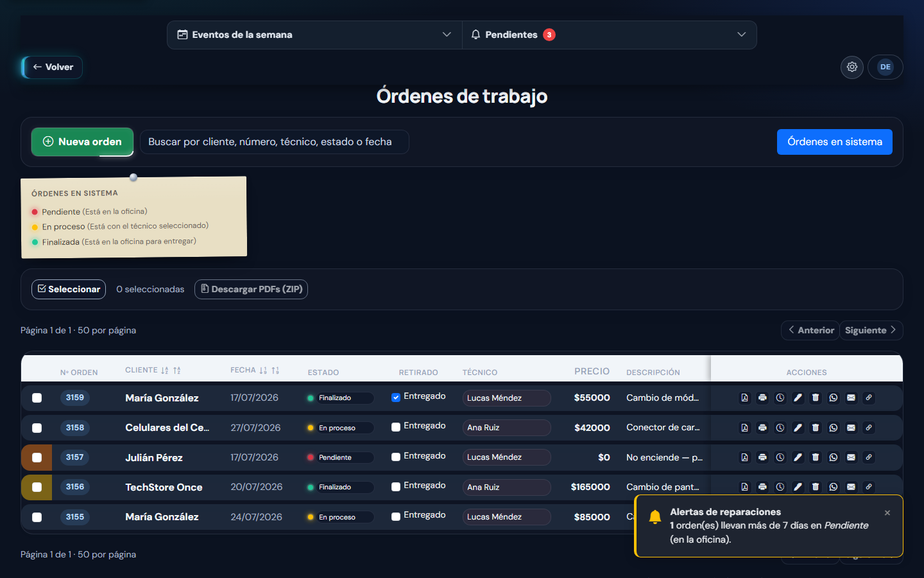This screenshot has width=924, height=578.
Task: Send order 3159 via WhatsApp
Action: click(x=834, y=398)
